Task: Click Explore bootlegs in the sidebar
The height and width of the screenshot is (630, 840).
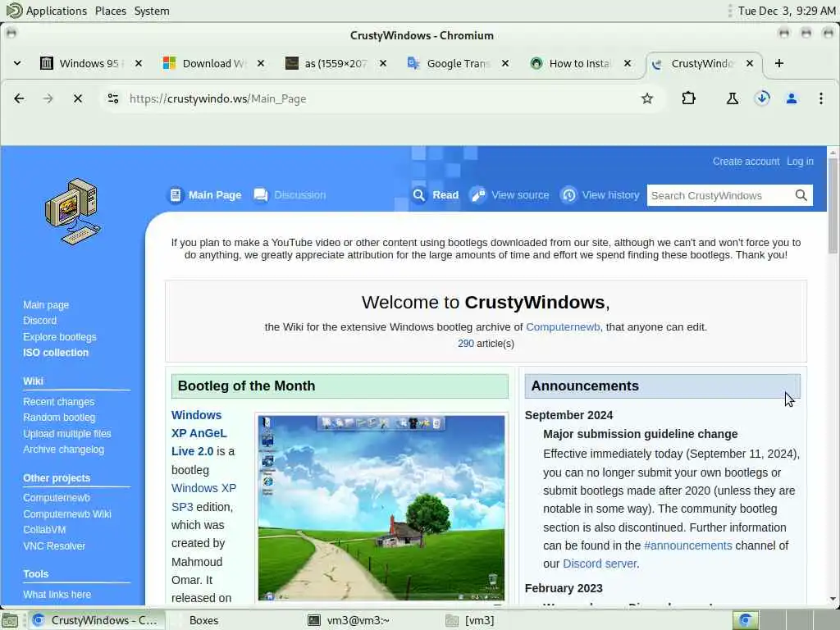Action: click(59, 336)
